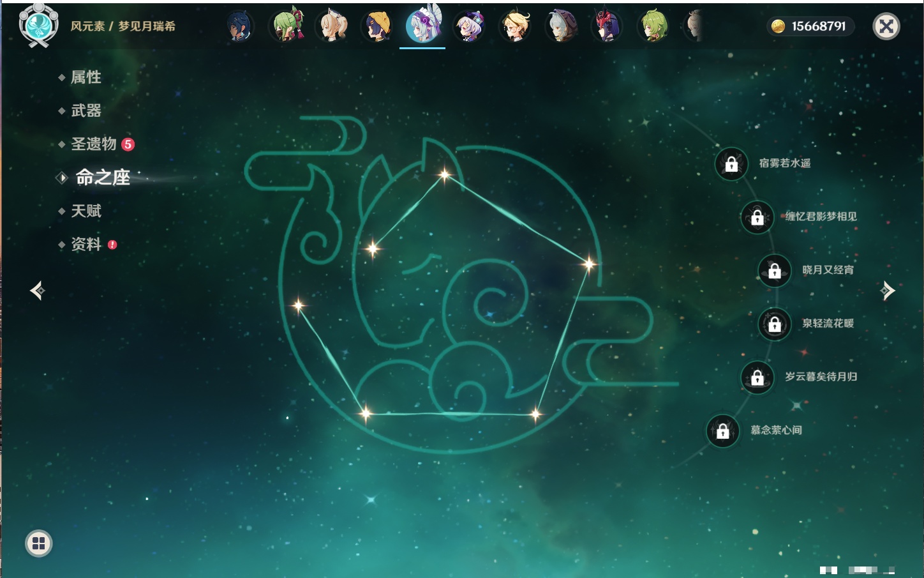Go to the previous character with left arrow
Screen dimensions: 924x578
pyautogui.click(x=38, y=291)
